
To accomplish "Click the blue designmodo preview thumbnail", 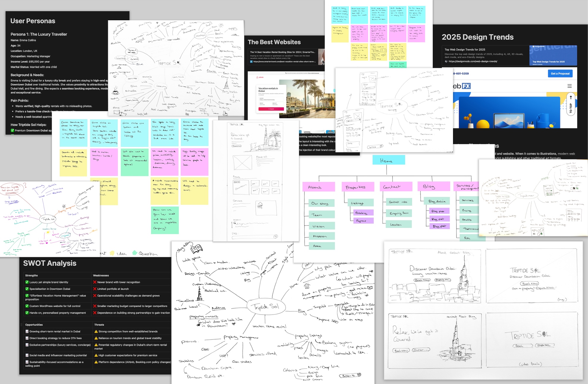I will tap(553, 55).
